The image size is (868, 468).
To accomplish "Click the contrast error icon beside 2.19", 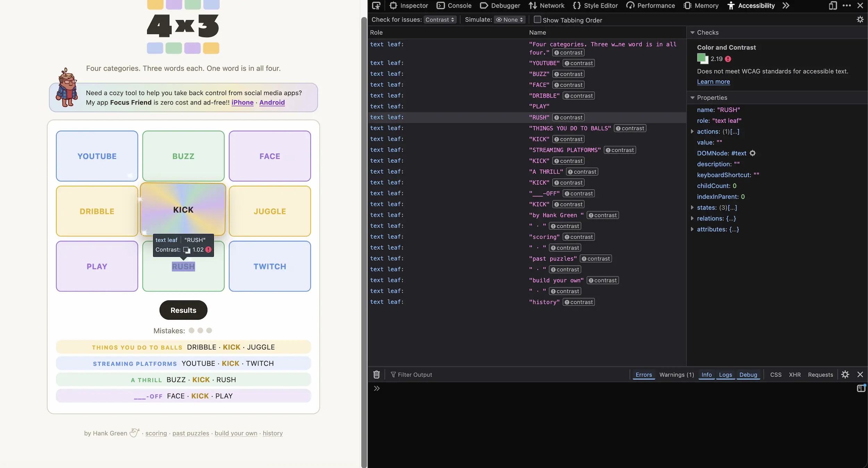I will coord(728,59).
